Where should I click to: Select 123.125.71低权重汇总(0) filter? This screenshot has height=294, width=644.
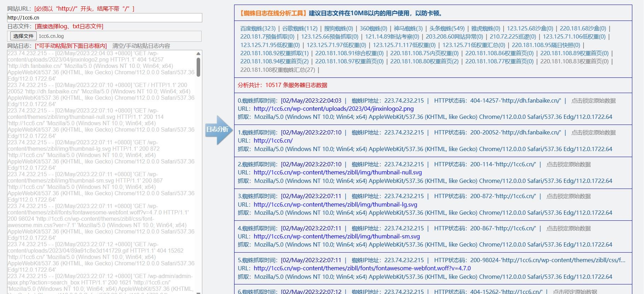474,45
